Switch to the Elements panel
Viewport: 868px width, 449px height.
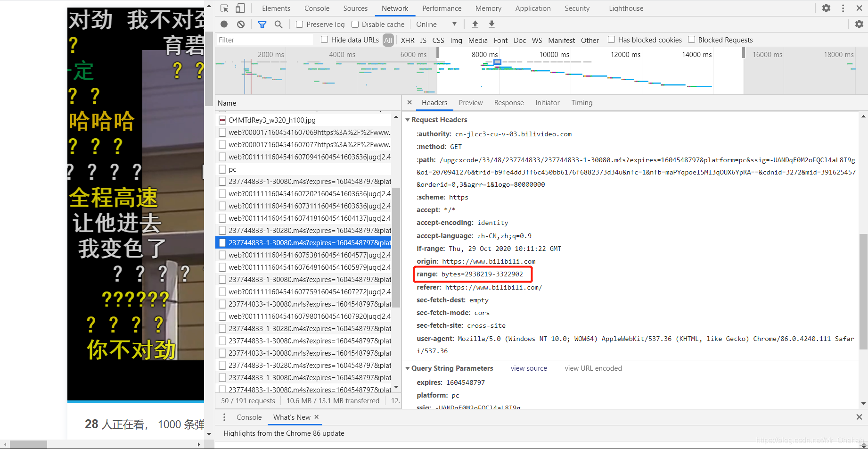[x=276, y=8]
